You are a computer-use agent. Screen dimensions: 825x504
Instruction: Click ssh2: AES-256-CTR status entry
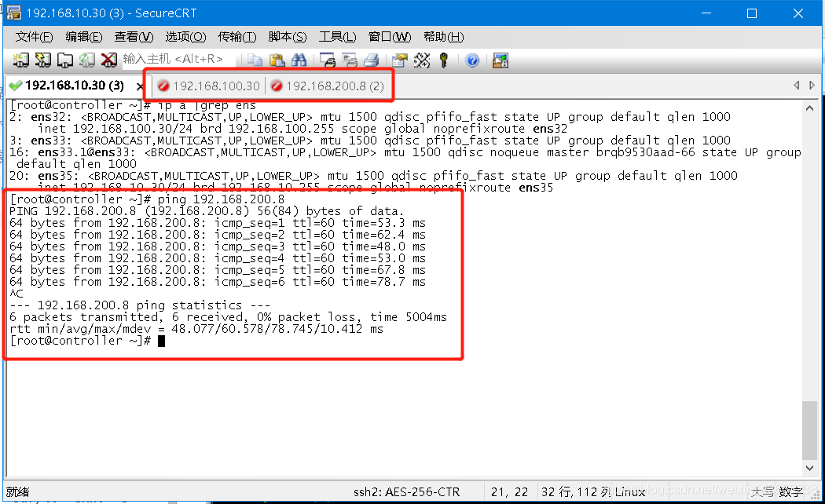(406, 492)
